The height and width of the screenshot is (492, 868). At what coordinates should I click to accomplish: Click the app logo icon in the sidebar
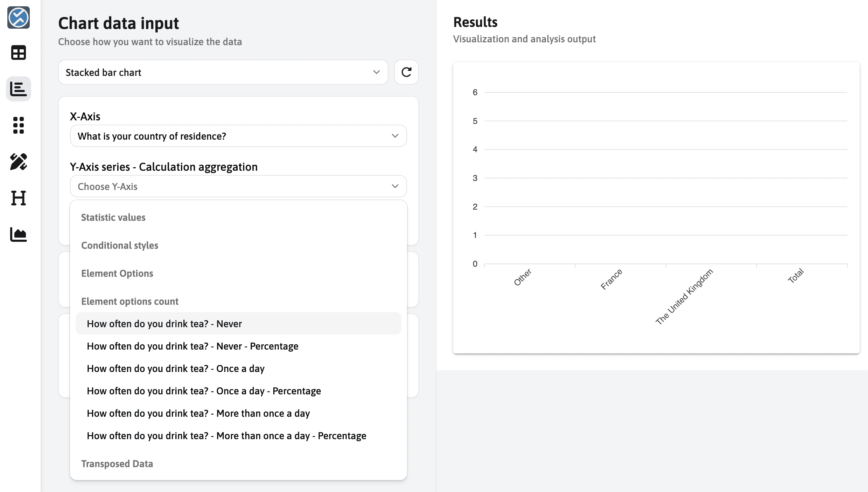tap(18, 17)
